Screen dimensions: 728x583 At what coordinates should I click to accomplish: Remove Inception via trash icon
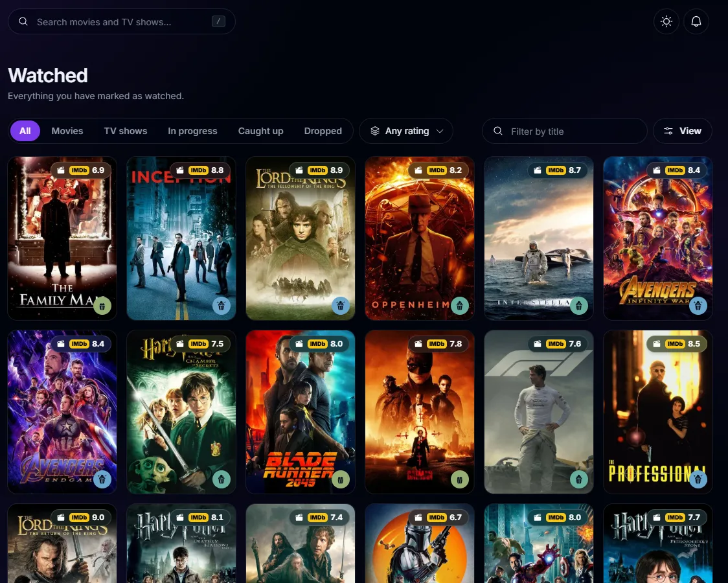(x=221, y=305)
